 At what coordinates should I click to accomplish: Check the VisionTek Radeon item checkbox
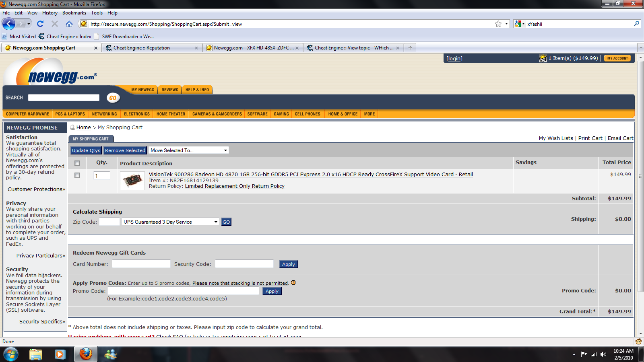pyautogui.click(x=77, y=175)
